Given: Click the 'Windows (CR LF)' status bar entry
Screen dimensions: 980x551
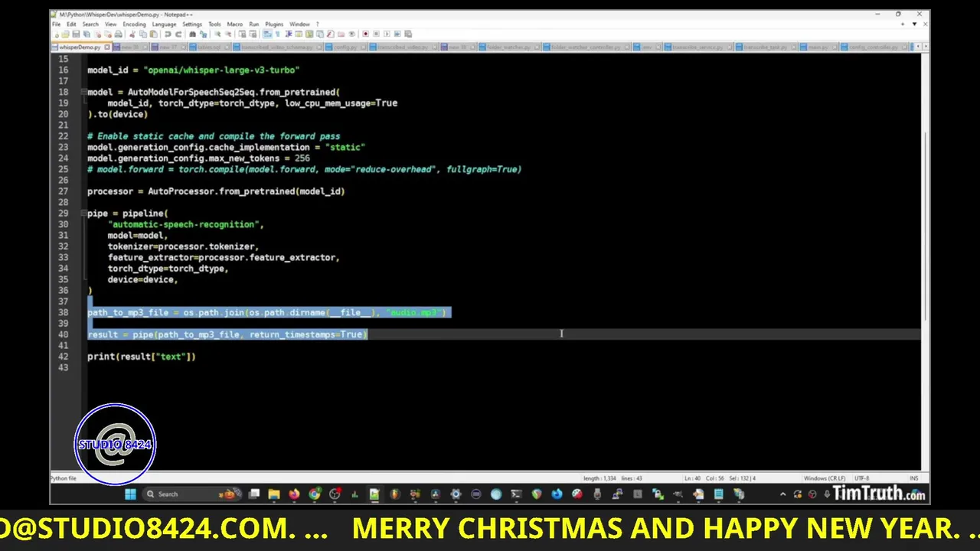Looking at the screenshot, I should pyautogui.click(x=825, y=478).
